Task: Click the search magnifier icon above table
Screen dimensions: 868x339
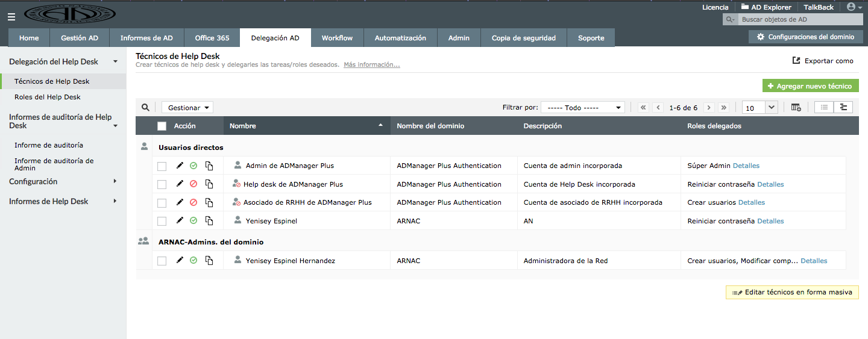Action: pyautogui.click(x=145, y=108)
